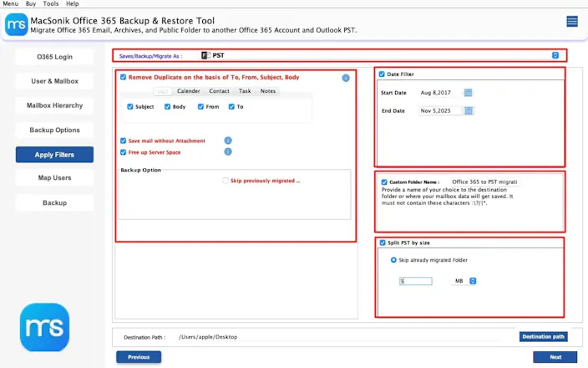This screenshot has height=368, width=588.
Task: Open Mailbox Hierarchy step
Action: (54, 105)
